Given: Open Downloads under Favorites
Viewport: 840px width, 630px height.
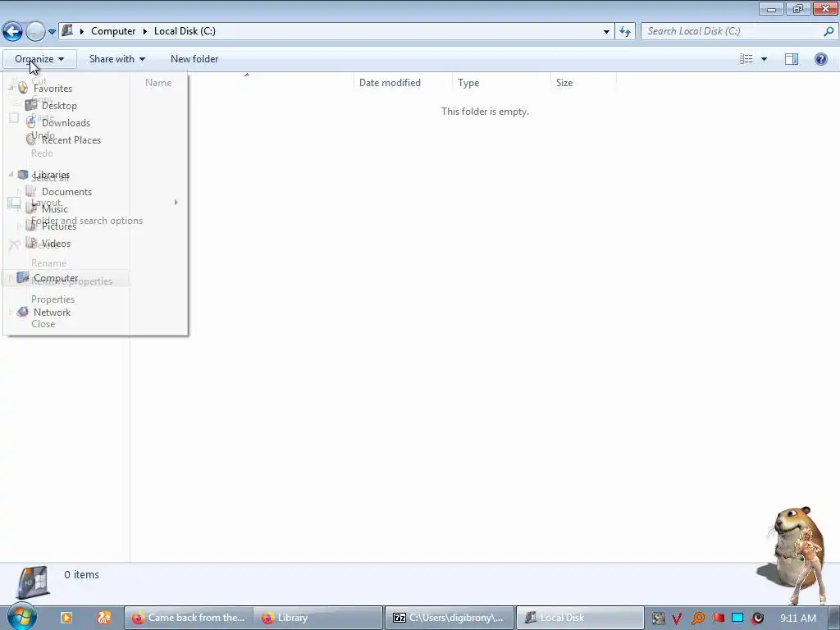Looking at the screenshot, I should (66, 123).
